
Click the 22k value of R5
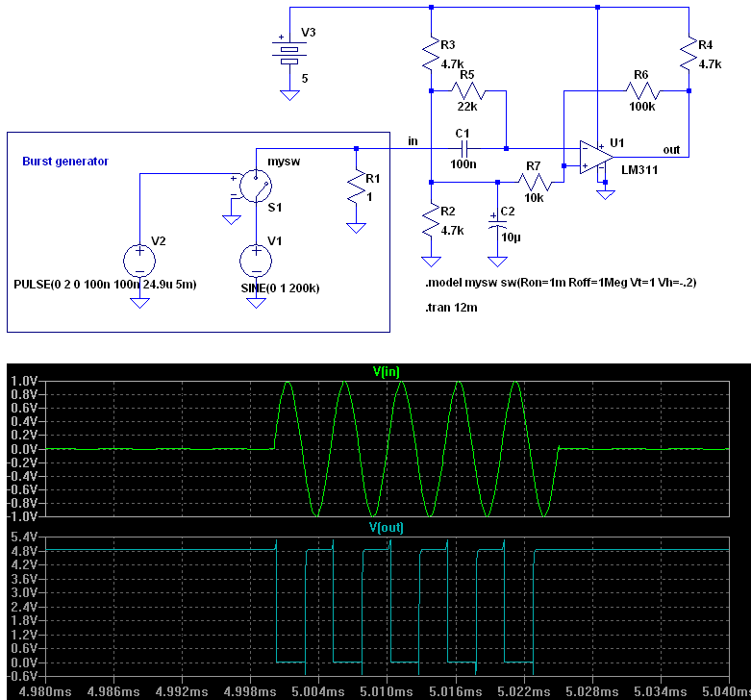(x=467, y=107)
